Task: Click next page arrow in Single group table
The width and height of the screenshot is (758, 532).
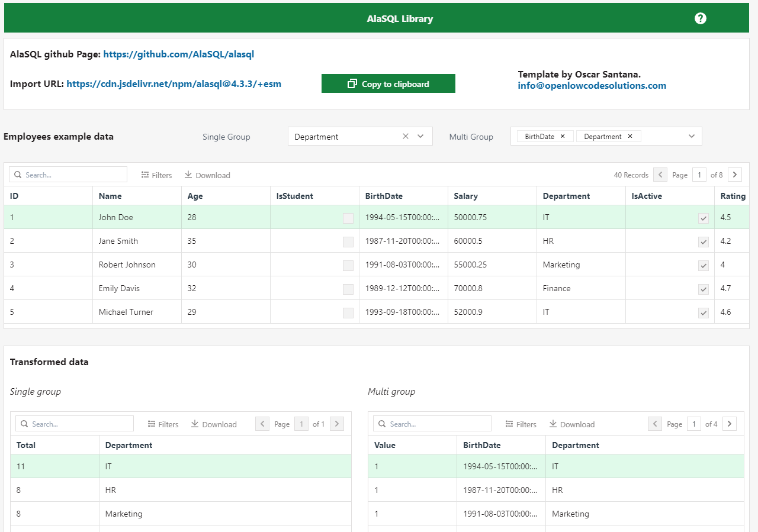Action: click(x=336, y=424)
